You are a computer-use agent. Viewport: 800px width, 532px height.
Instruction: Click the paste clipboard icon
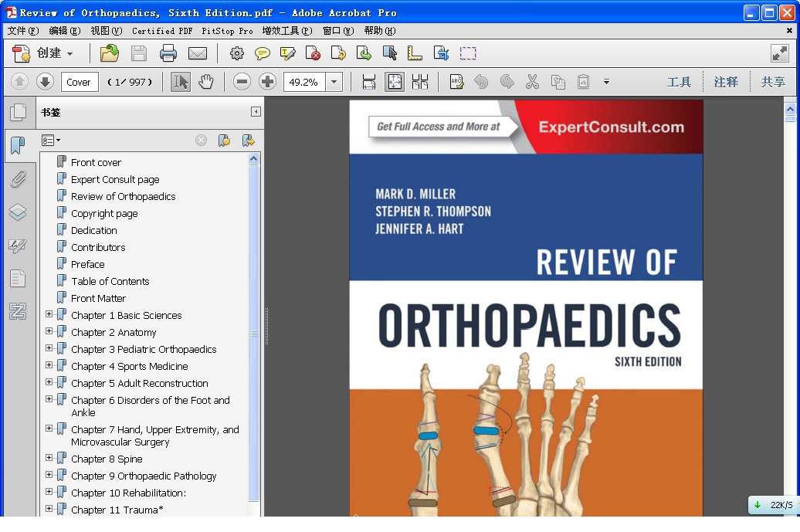pos(583,82)
